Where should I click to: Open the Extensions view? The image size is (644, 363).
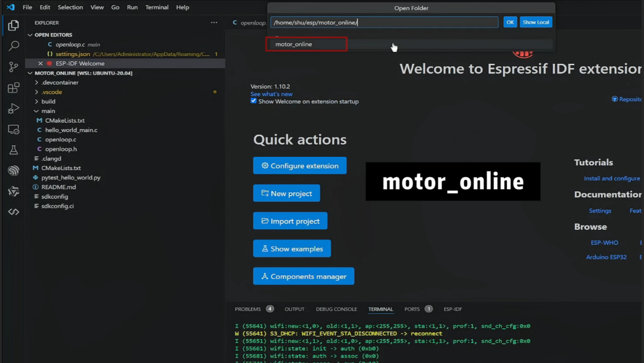(x=13, y=88)
